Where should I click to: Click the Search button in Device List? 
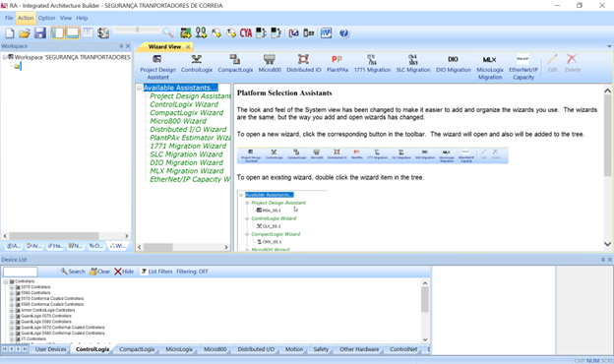(x=73, y=272)
